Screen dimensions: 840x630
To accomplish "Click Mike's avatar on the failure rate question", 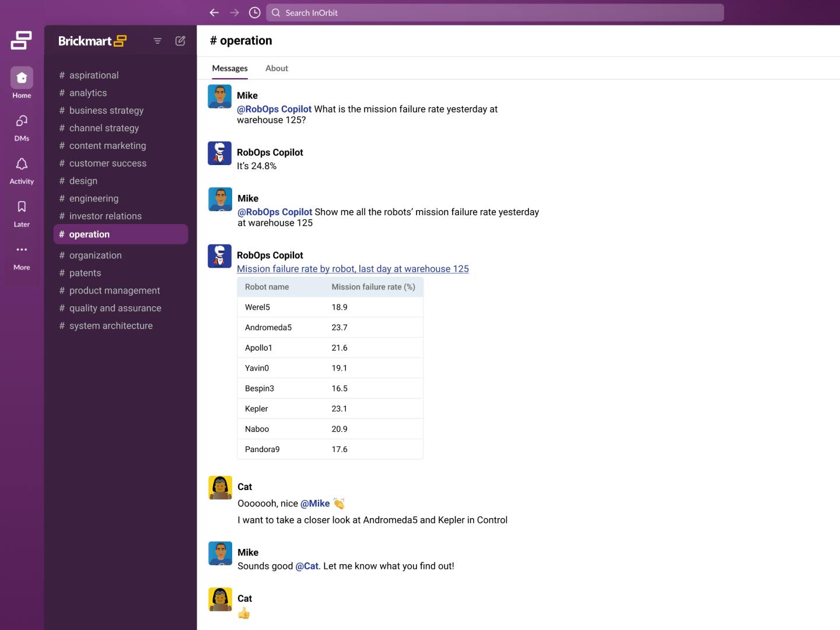I will coord(220,96).
